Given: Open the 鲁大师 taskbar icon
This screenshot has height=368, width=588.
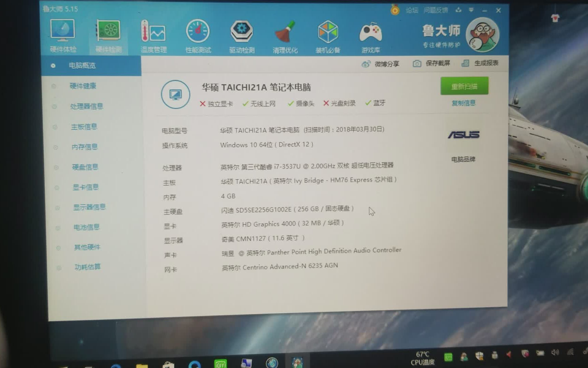Looking at the screenshot, I should [x=297, y=363].
